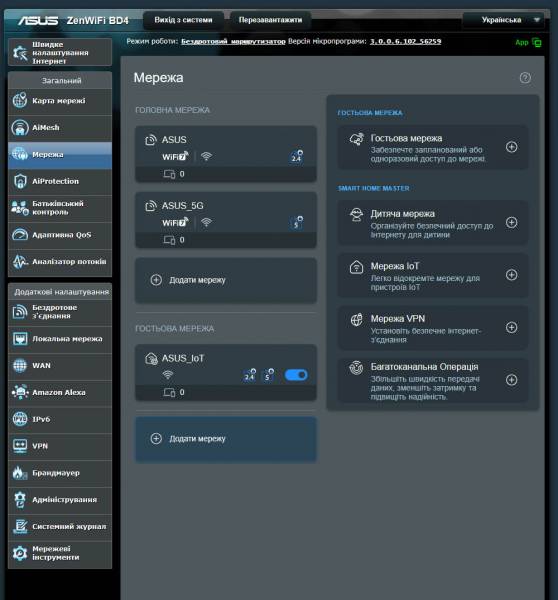Click the Quick Internet Setup wizard icon
This screenshot has width=558, height=600.
(20, 53)
